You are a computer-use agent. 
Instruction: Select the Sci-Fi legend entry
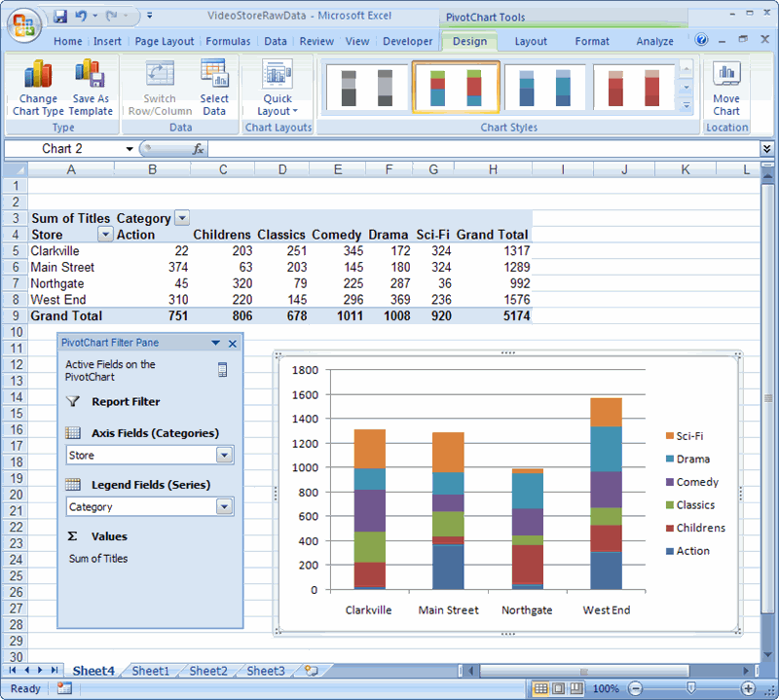tap(685, 436)
